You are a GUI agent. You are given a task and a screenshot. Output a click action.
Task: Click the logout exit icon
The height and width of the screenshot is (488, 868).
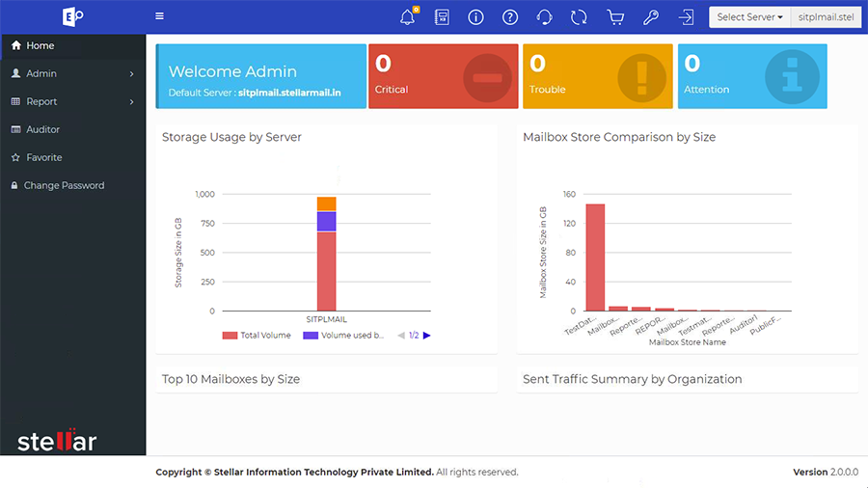pos(686,17)
